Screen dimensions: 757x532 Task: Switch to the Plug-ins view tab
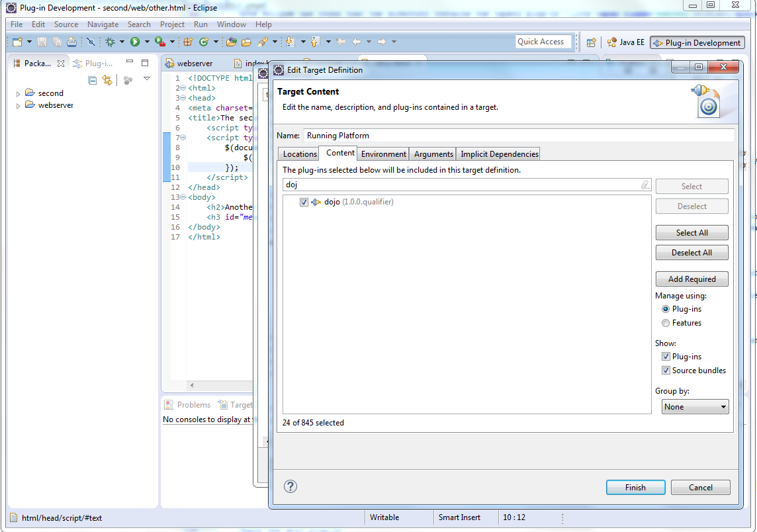(x=93, y=64)
